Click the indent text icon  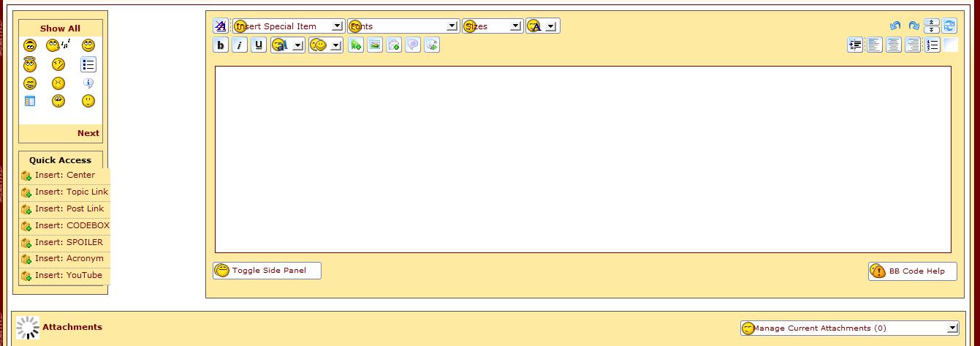[x=855, y=45]
